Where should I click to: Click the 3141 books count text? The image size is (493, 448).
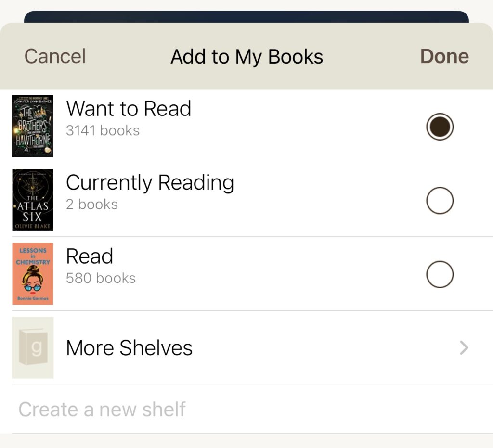tap(103, 131)
